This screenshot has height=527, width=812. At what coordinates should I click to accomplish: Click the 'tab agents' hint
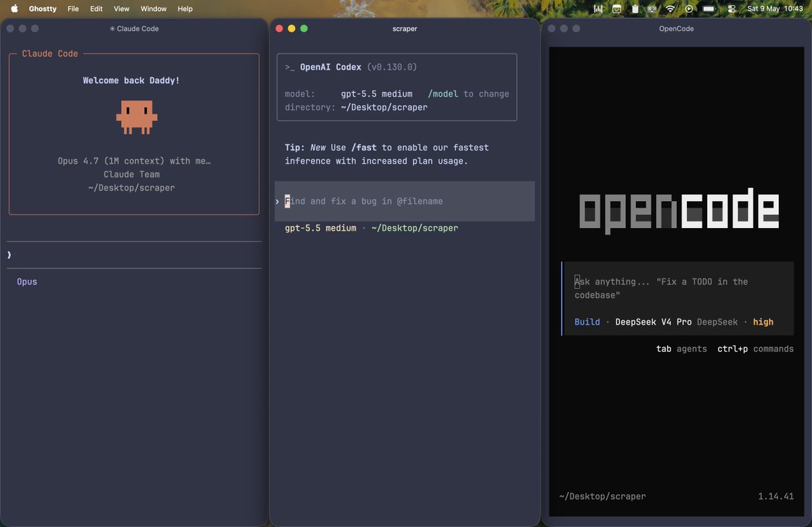[681, 349]
